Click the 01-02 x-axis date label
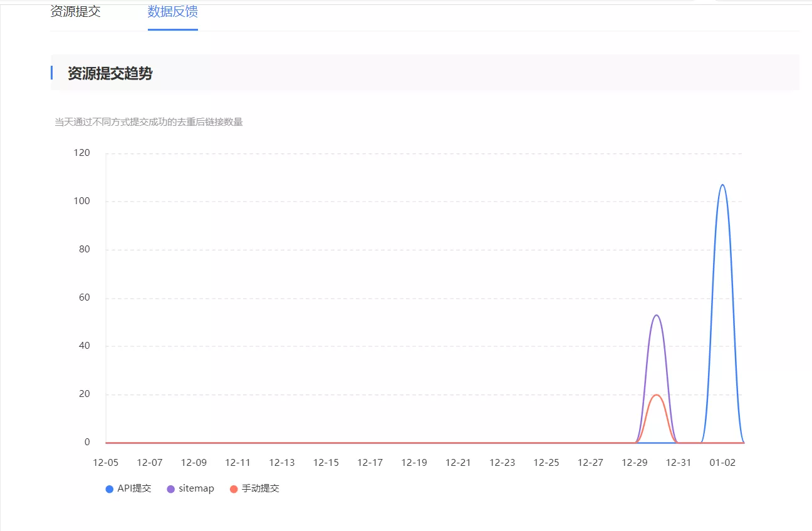 click(x=722, y=463)
